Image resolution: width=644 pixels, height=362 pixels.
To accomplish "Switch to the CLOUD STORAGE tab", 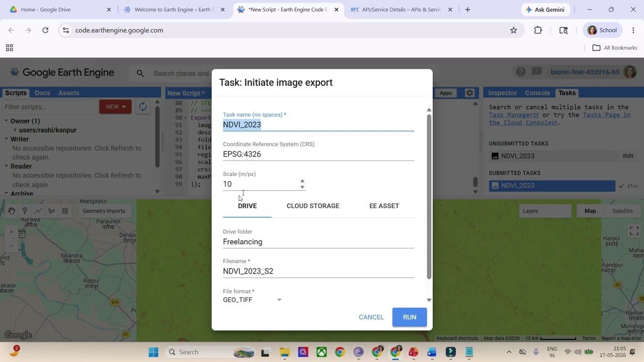I will [313, 206].
